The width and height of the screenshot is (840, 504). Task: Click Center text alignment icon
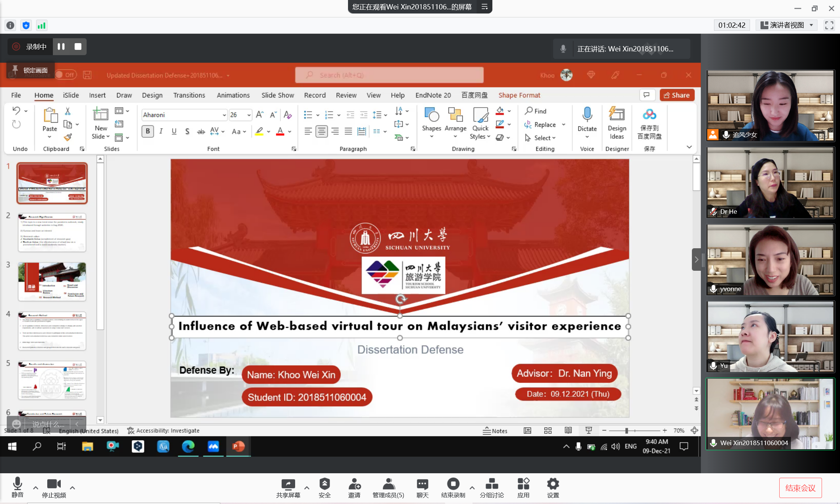click(x=321, y=131)
